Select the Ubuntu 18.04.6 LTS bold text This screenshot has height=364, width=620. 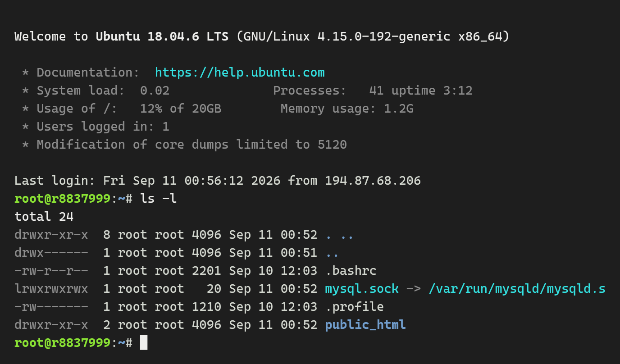(x=162, y=36)
